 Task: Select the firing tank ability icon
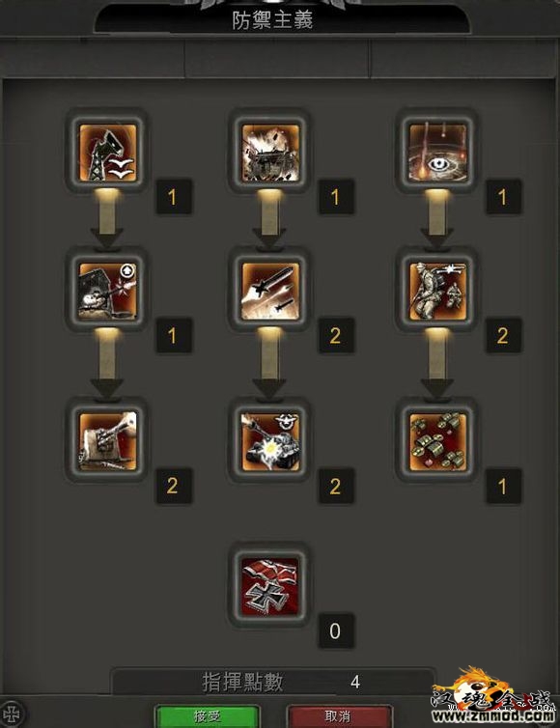click(x=269, y=440)
